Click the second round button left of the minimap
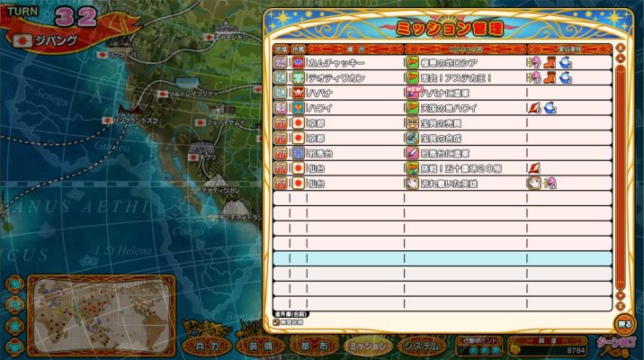The width and height of the screenshot is (644, 360). 14,305
